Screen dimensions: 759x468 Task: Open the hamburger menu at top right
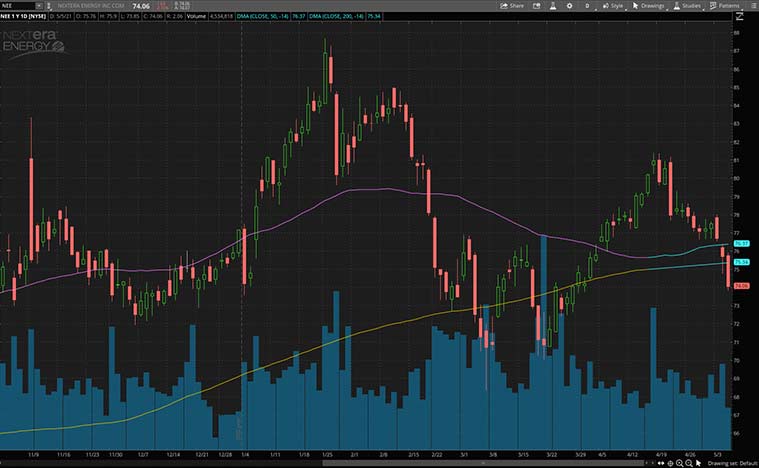751,5
